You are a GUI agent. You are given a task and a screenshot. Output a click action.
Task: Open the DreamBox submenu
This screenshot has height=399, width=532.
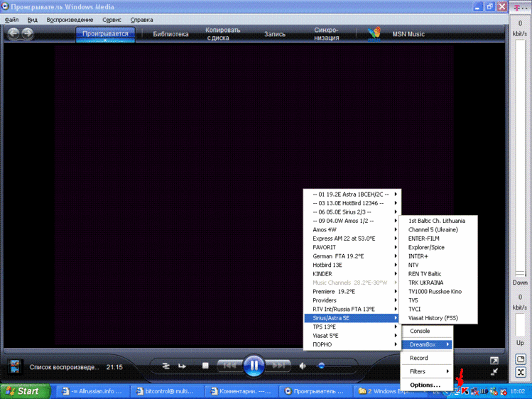coord(427,344)
